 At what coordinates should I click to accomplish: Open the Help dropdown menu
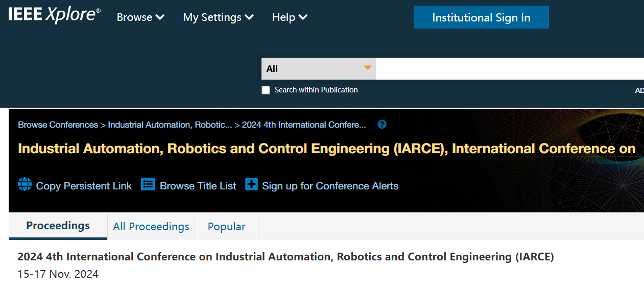[290, 17]
